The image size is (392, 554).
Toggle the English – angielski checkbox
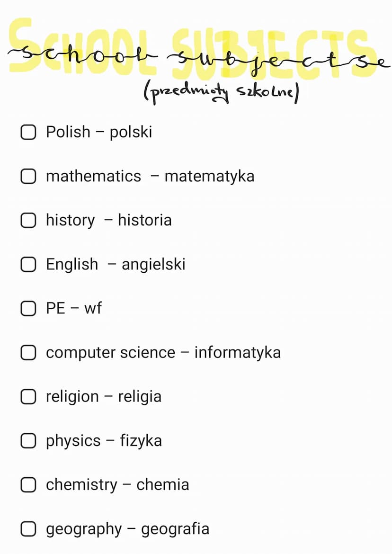coord(28,264)
